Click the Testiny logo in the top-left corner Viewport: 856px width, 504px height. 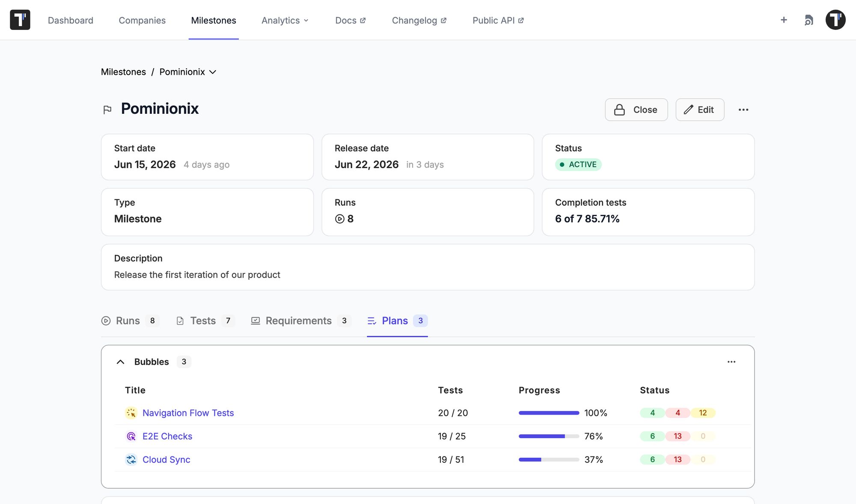(20, 20)
